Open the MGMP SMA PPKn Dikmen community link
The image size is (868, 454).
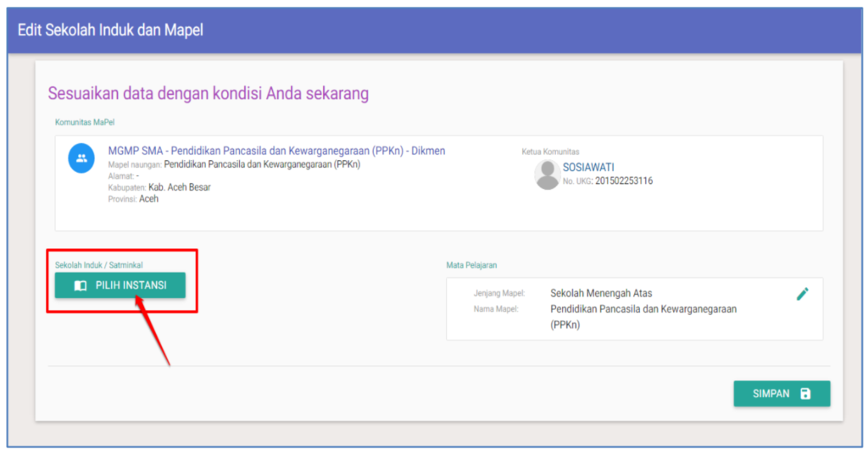pos(276,151)
